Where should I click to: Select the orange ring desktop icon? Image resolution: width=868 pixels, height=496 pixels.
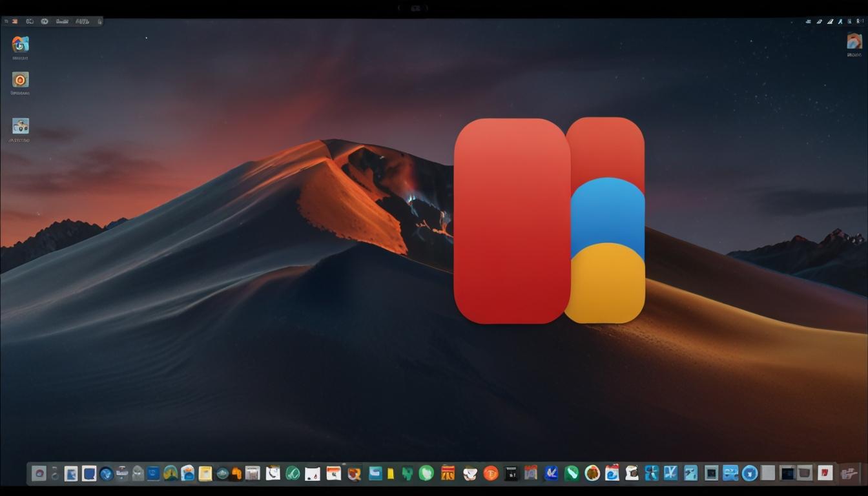point(20,79)
